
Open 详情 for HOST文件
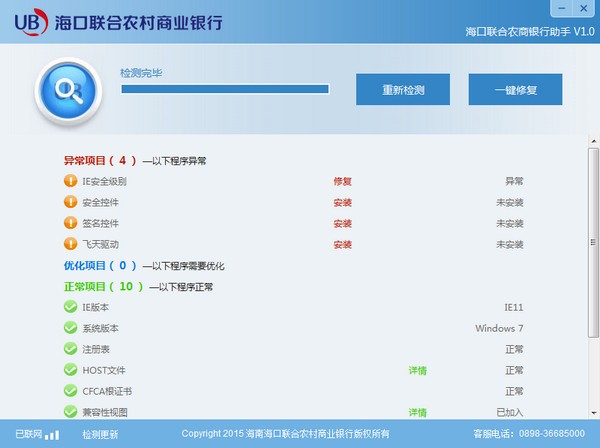click(417, 370)
